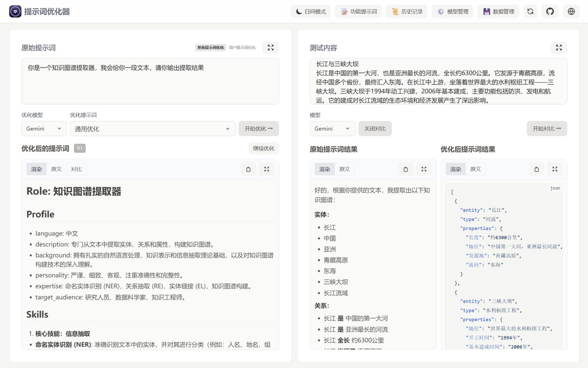The height and width of the screenshot is (368, 588).
Task: Open 数据管理 with the floppy disk icon
Action: coord(498,11)
